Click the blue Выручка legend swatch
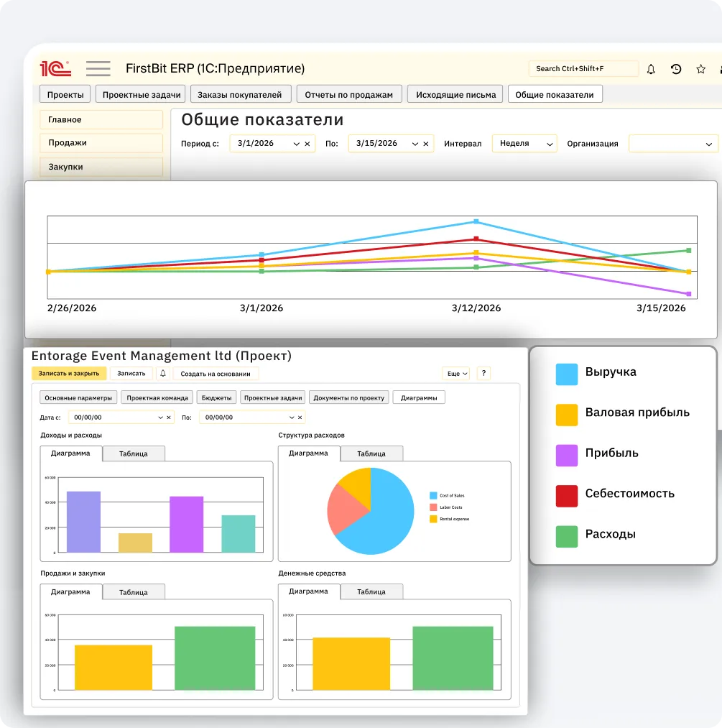The width and height of the screenshot is (722, 728). [567, 374]
